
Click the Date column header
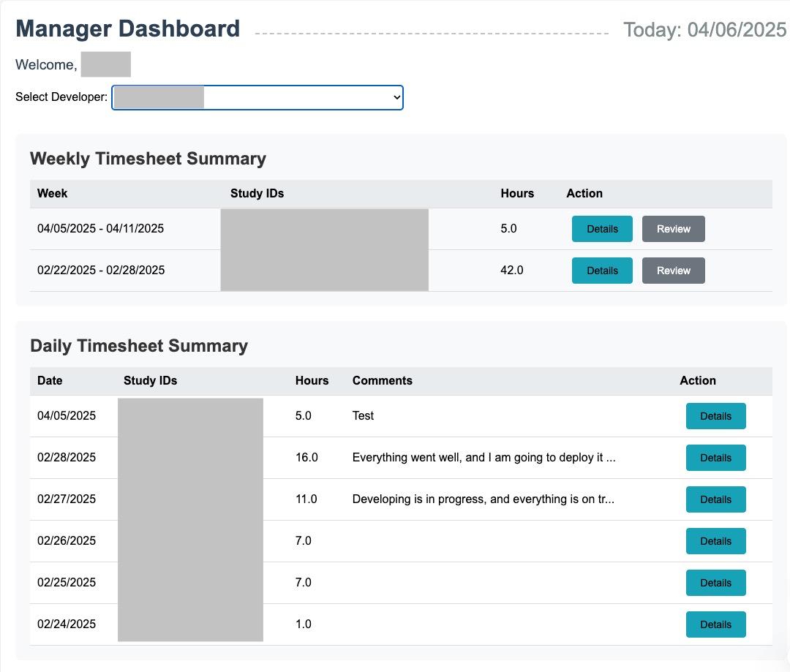point(50,381)
